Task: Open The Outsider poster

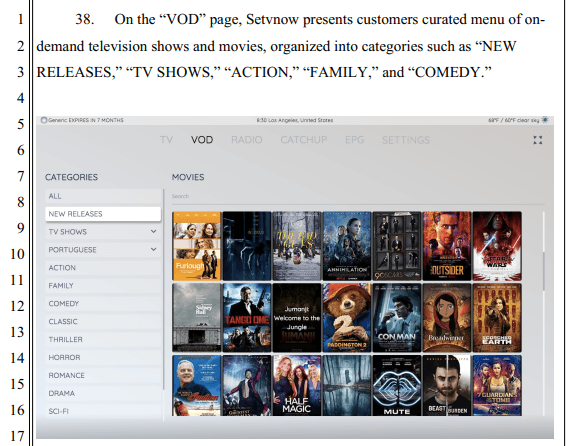Action: (447, 246)
